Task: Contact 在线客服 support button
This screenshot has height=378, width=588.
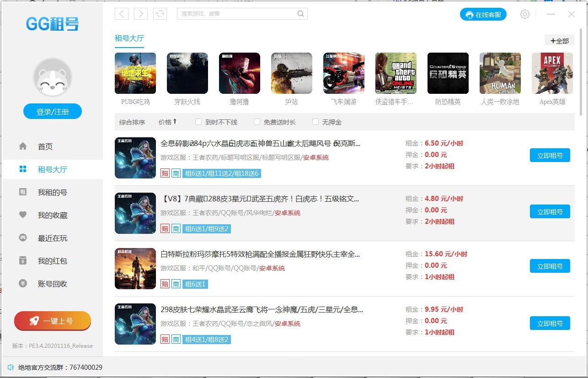Action: (484, 15)
